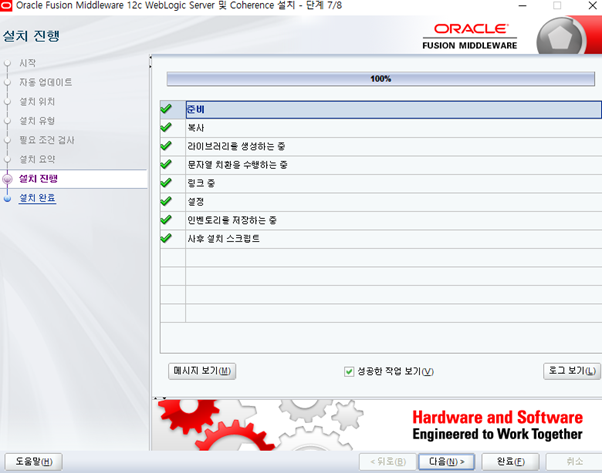Screen dimensions: 602x473
Task: Click the blue step bullet beside 설치 완료
Action: pos(7,198)
